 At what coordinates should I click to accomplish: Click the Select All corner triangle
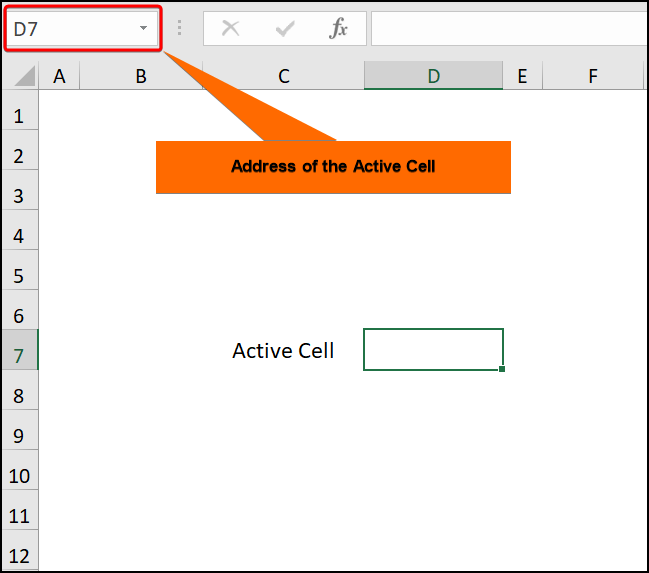pos(24,76)
